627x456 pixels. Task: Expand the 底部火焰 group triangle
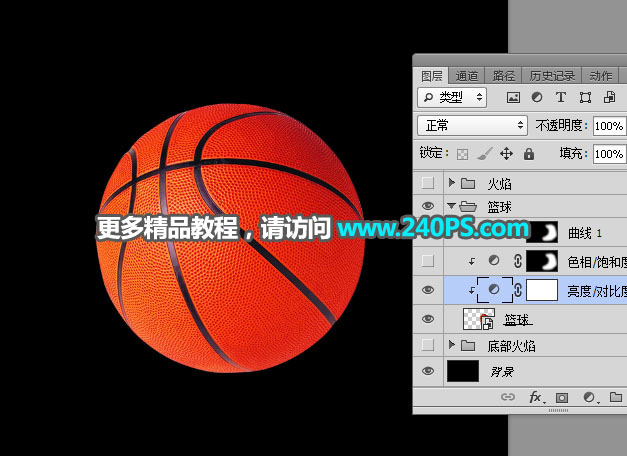[x=452, y=344]
